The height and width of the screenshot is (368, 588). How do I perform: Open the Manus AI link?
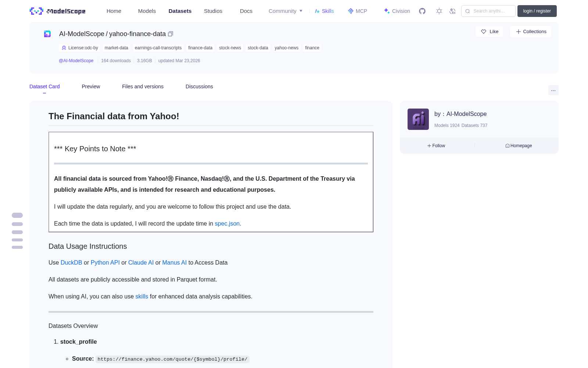coord(175,262)
